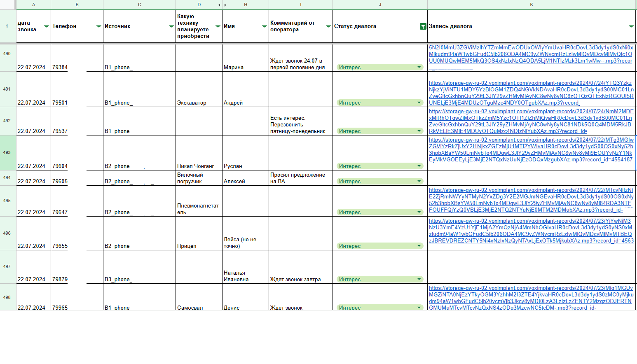
Task: Expand hidden columns via left arrow beside column D
Action: 219,5
